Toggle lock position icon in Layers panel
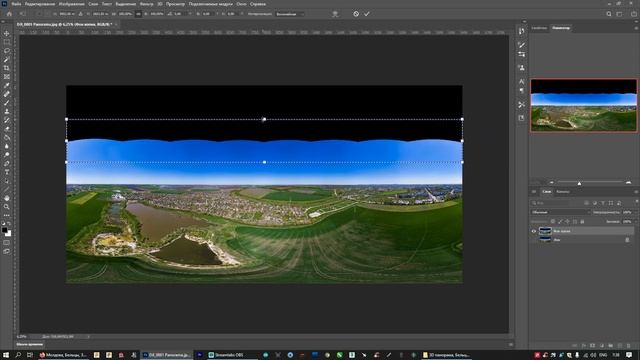Screen dimensions: 640x360 coord(567,222)
